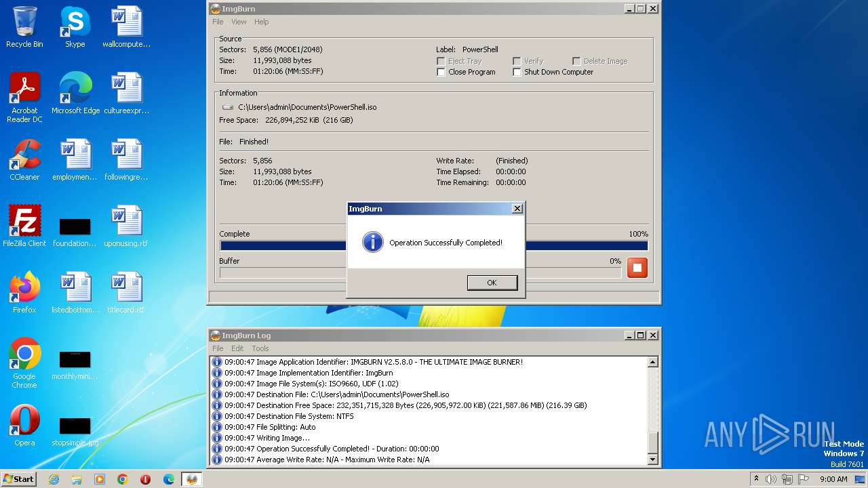Image resolution: width=868 pixels, height=488 pixels.
Task: Select the CCleaner desktop icon
Action: click(24, 160)
